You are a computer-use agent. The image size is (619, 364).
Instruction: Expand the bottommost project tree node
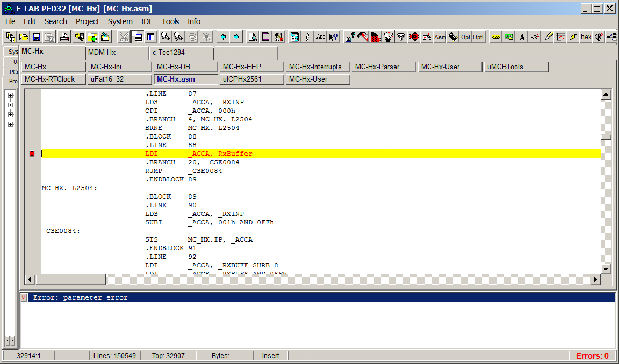(x=10, y=124)
